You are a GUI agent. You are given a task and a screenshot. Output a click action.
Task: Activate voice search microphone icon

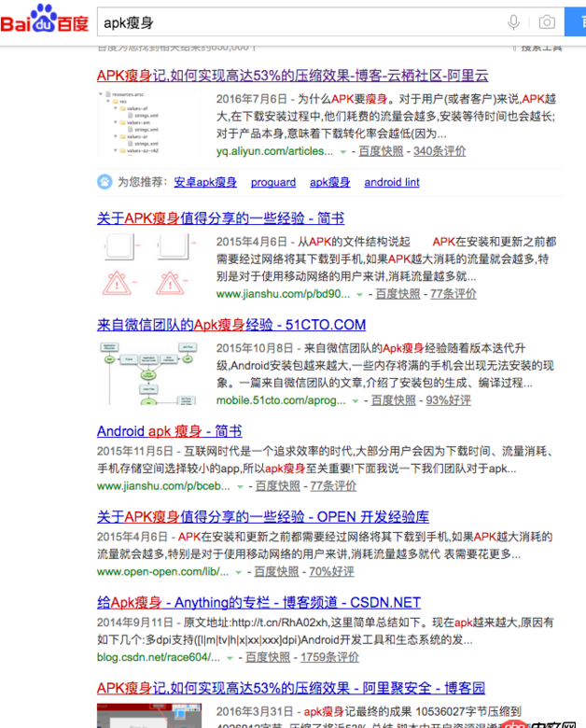click(x=513, y=21)
